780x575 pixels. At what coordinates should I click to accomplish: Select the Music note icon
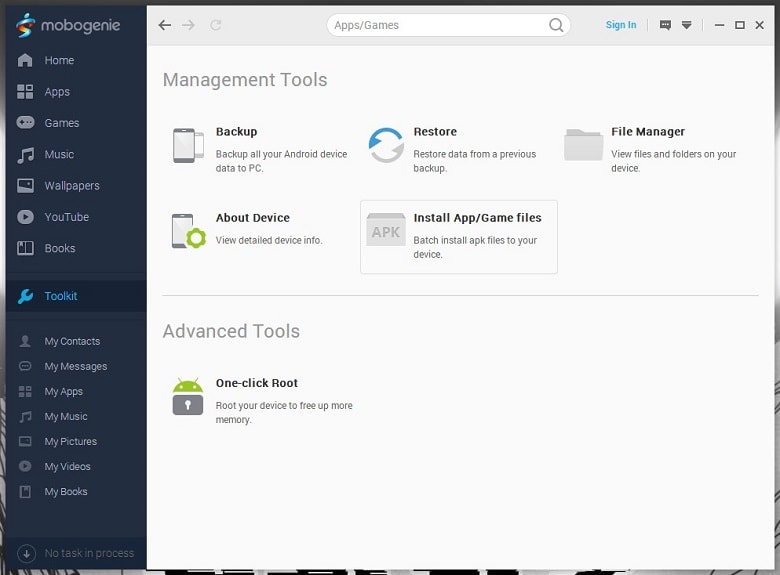click(x=25, y=155)
